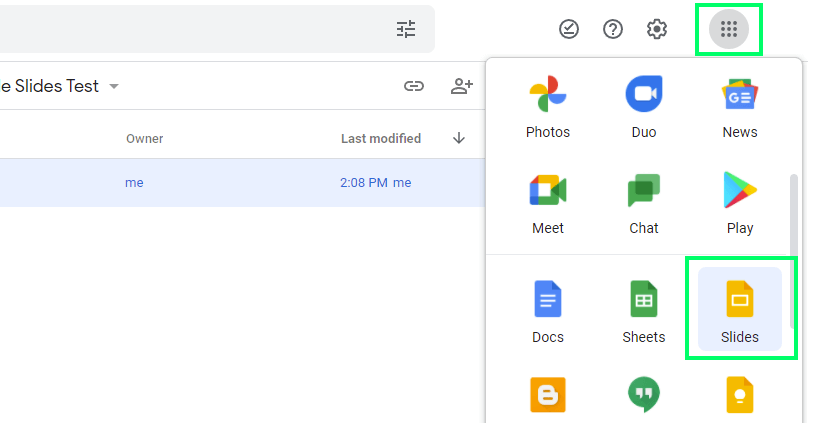The height and width of the screenshot is (423, 826).
Task: Open Google News from the apps grid
Action: click(x=739, y=107)
